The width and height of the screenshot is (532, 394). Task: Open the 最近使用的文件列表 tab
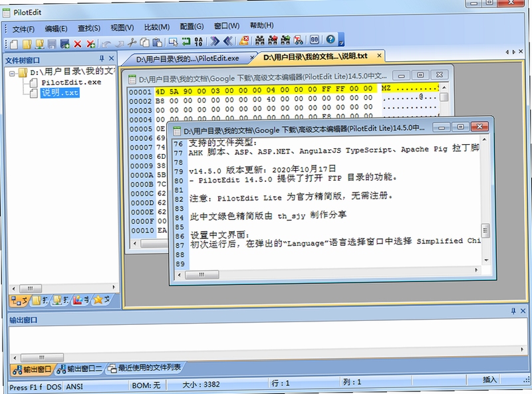pos(145,367)
